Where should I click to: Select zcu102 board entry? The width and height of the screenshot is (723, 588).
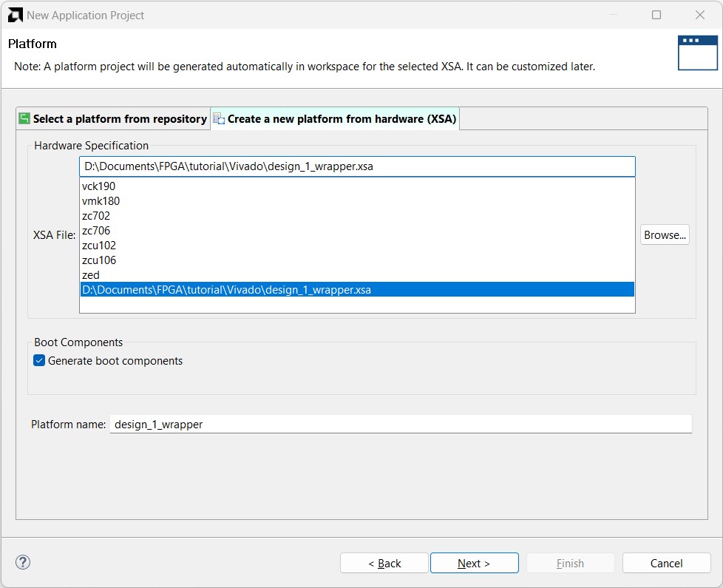(357, 246)
